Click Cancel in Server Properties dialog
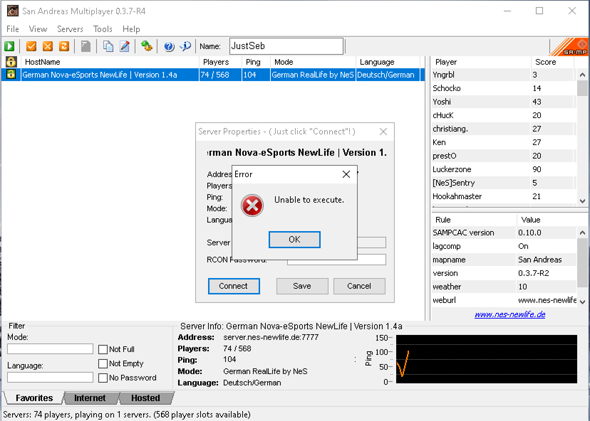 pos(359,286)
